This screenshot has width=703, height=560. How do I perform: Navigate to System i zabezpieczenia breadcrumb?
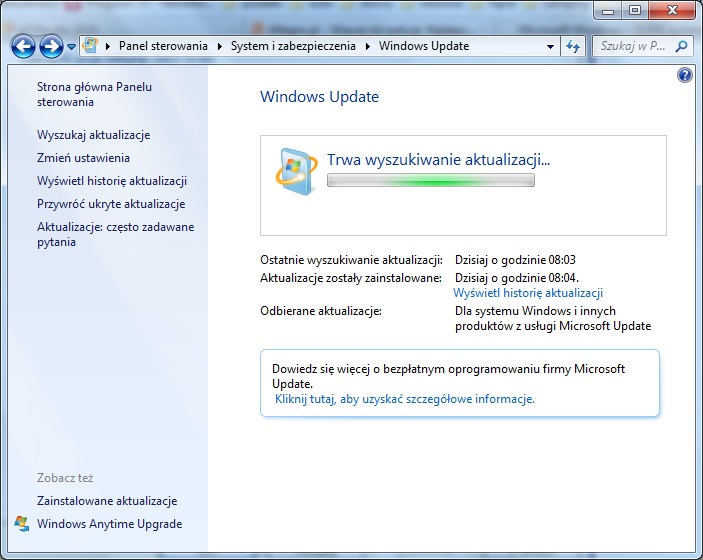click(x=293, y=46)
